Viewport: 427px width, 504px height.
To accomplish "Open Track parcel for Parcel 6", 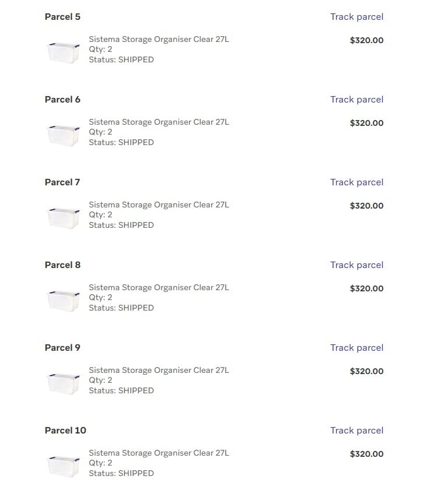I will pyautogui.click(x=357, y=100).
